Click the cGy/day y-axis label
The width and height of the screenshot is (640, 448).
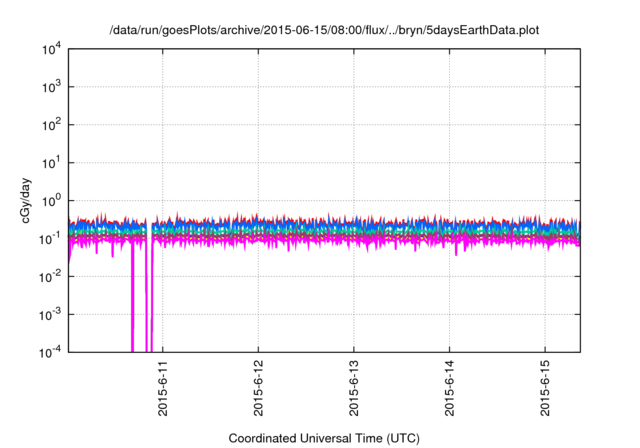pos(25,200)
